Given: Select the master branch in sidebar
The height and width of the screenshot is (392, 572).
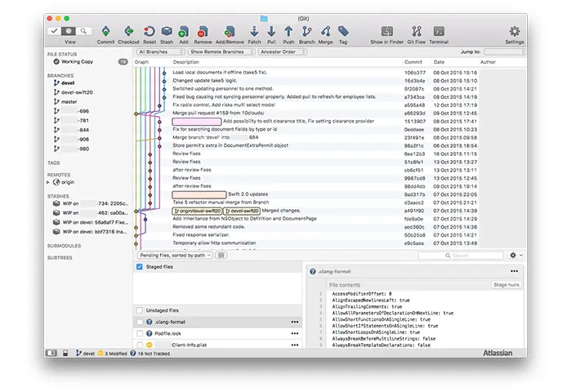Looking at the screenshot, I should 70,100.
